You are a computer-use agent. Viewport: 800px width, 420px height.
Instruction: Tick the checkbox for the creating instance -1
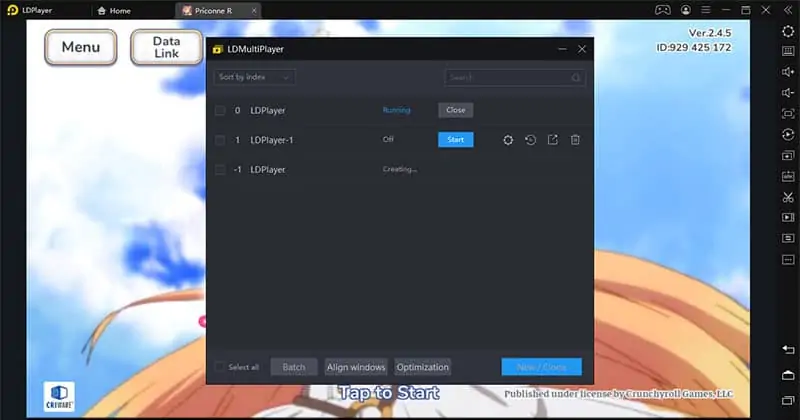tap(220, 169)
